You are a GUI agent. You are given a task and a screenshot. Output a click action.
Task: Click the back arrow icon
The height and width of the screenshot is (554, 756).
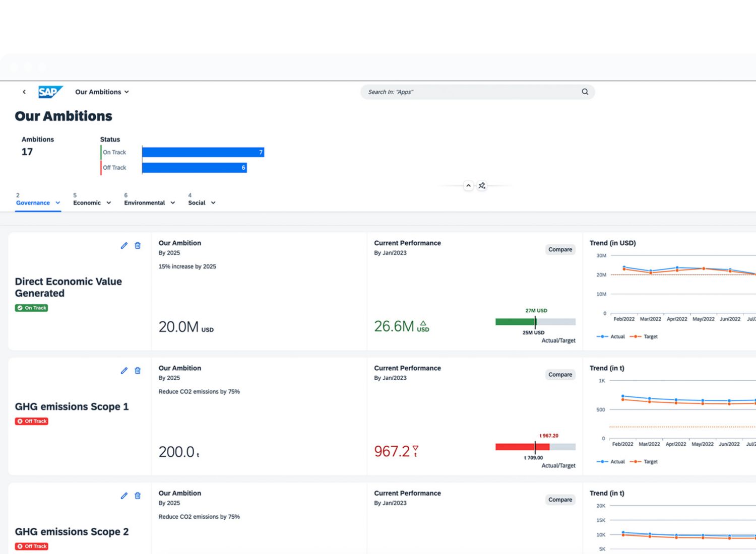coord(24,92)
